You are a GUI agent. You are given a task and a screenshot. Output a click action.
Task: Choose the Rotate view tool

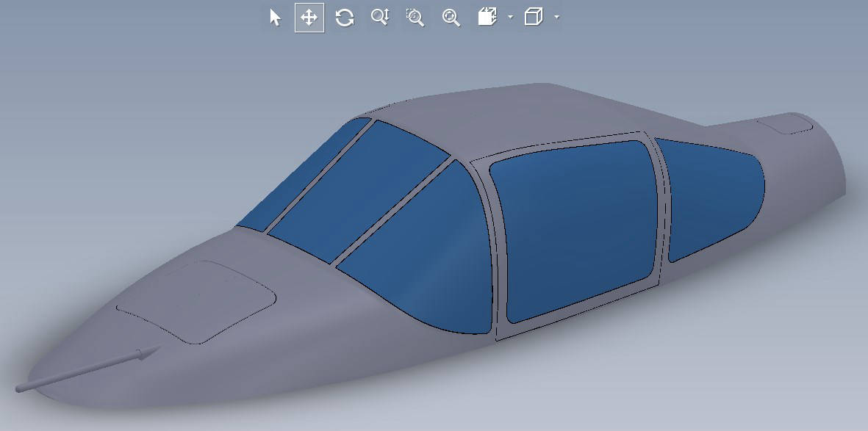(344, 18)
